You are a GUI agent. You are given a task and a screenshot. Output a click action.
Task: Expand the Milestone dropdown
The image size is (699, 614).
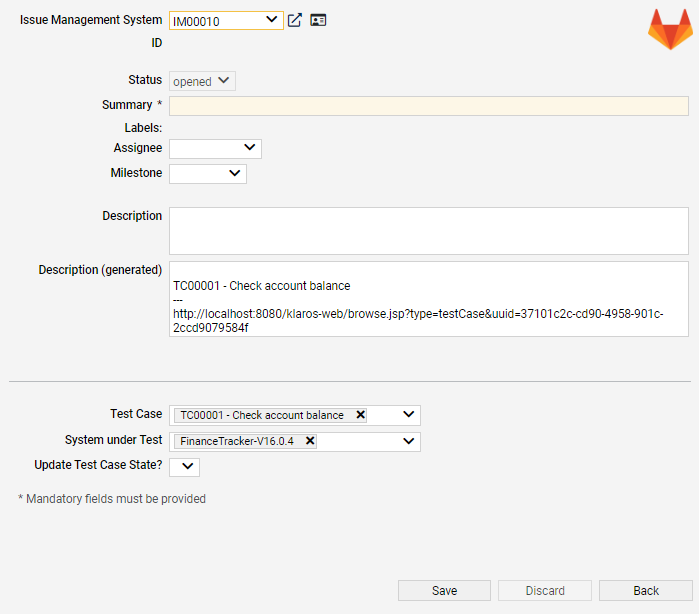(208, 173)
